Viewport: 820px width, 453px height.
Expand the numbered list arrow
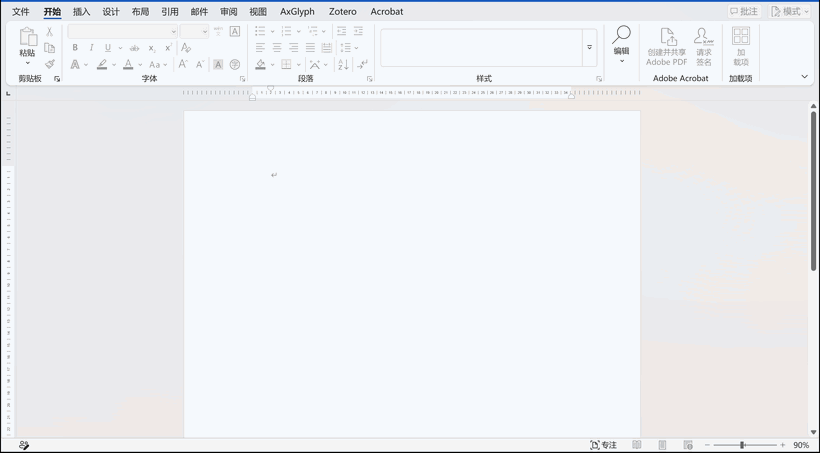pyautogui.click(x=299, y=31)
